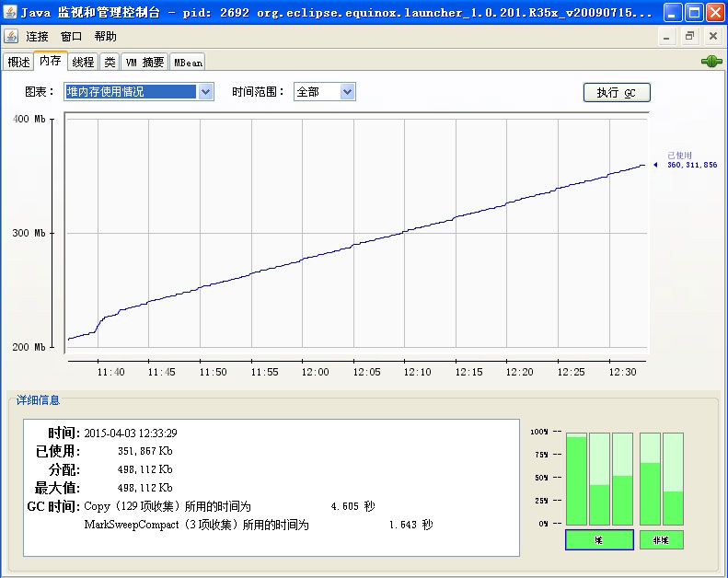Minimize the JConsole main window
The height and width of the screenshot is (578, 728).
point(672,12)
